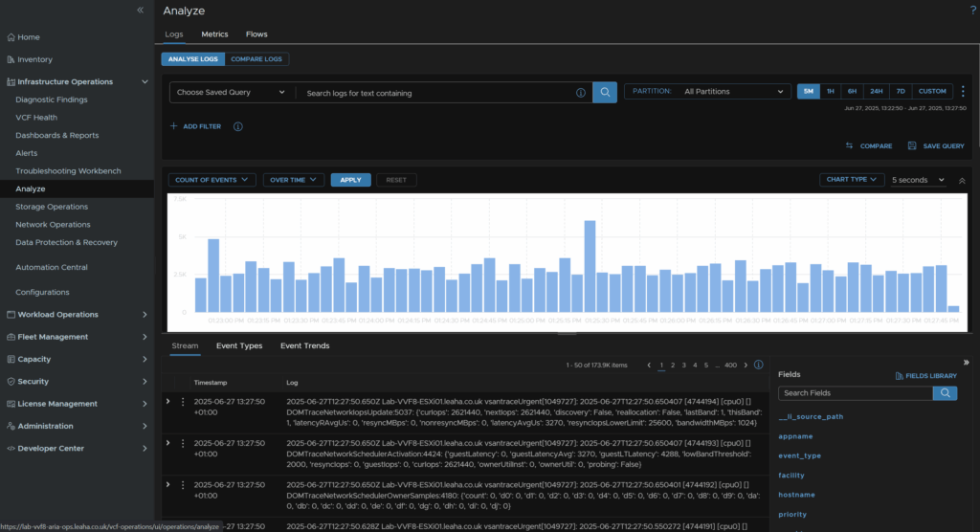Open the time range more-options menu
The width and height of the screenshot is (980, 532).
pyautogui.click(x=963, y=91)
